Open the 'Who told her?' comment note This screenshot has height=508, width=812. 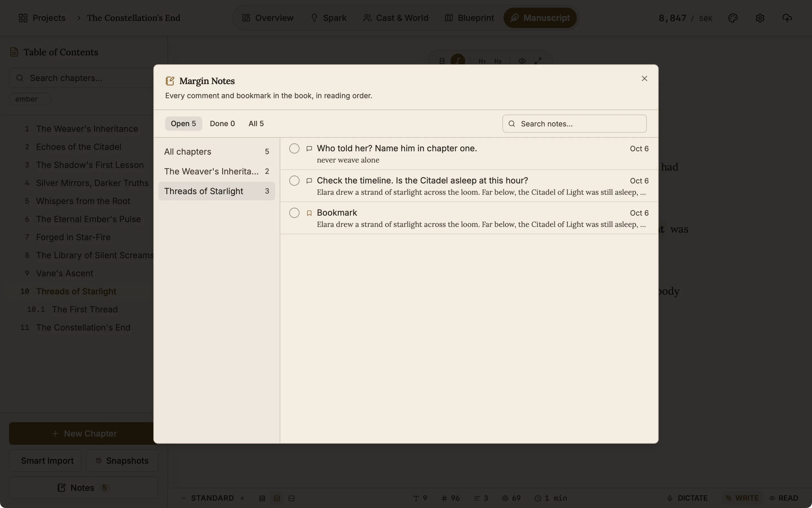coord(469,154)
